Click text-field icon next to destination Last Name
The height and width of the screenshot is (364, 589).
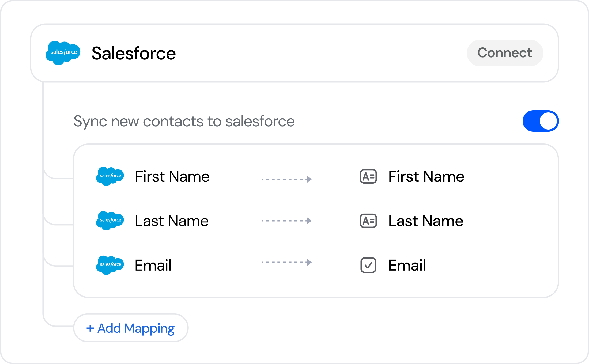(368, 221)
